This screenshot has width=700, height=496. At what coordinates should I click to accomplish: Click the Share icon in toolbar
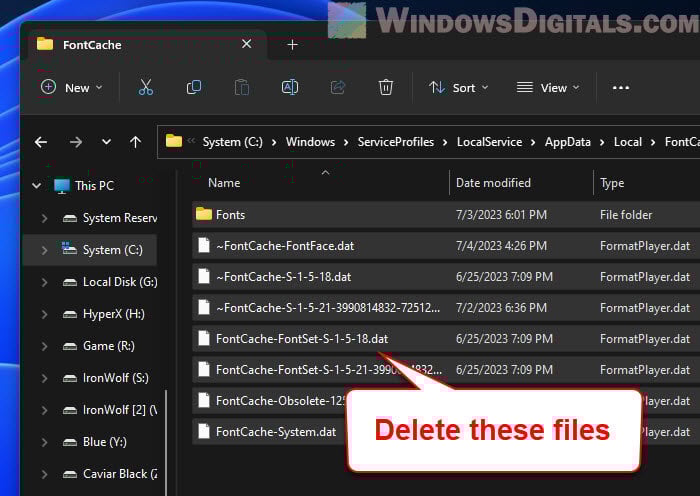(x=338, y=88)
